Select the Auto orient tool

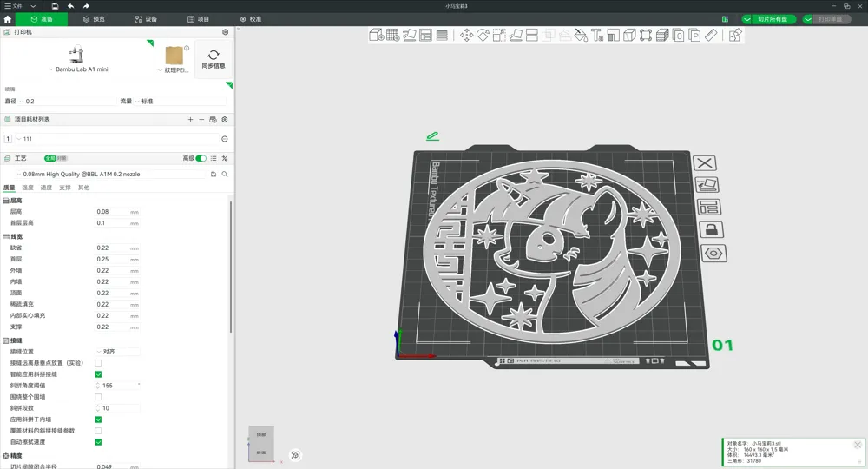(x=409, y=36)
